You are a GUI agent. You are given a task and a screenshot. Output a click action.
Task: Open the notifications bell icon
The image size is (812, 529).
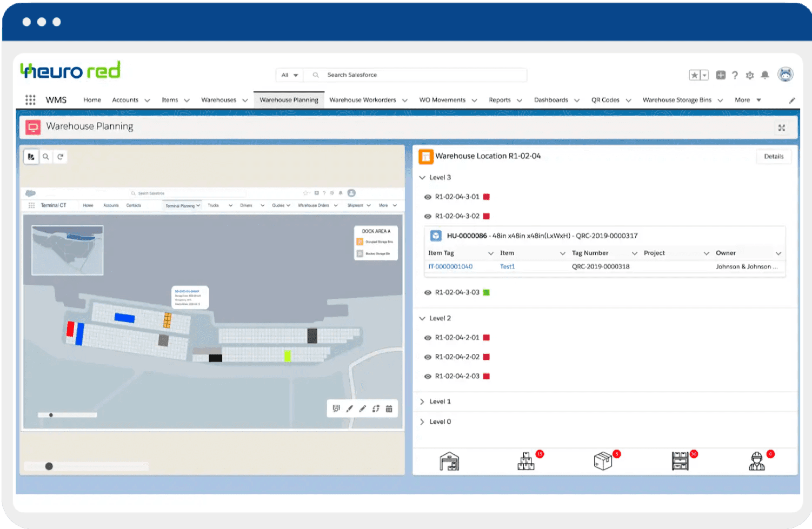(765, 75)
